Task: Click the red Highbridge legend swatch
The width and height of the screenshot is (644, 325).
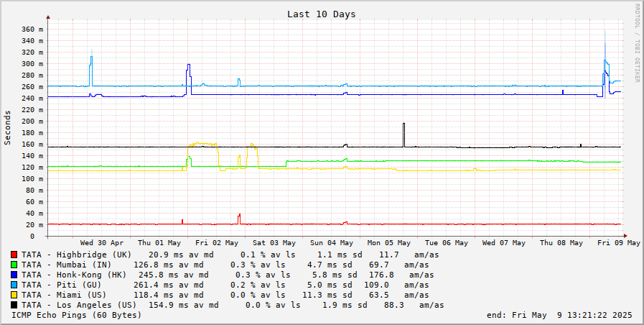Action: pos(14,255)
